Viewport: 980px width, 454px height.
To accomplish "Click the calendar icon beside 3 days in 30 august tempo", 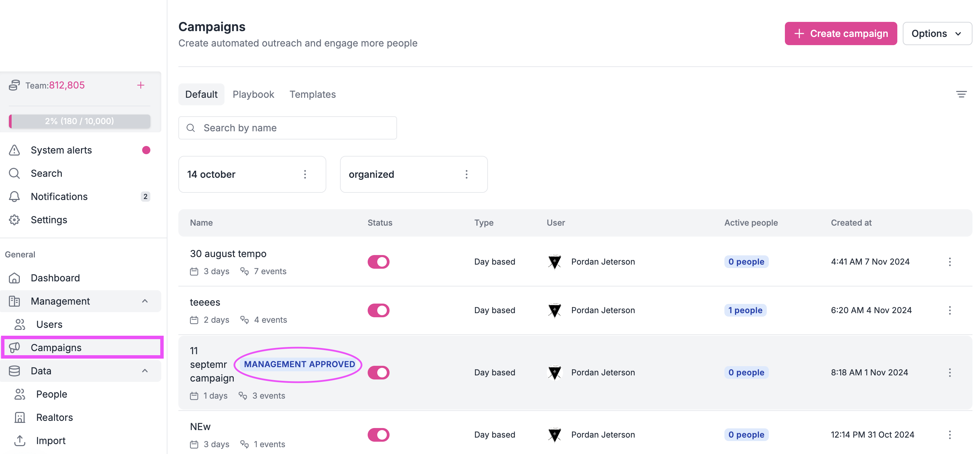I will click(194, 271).
